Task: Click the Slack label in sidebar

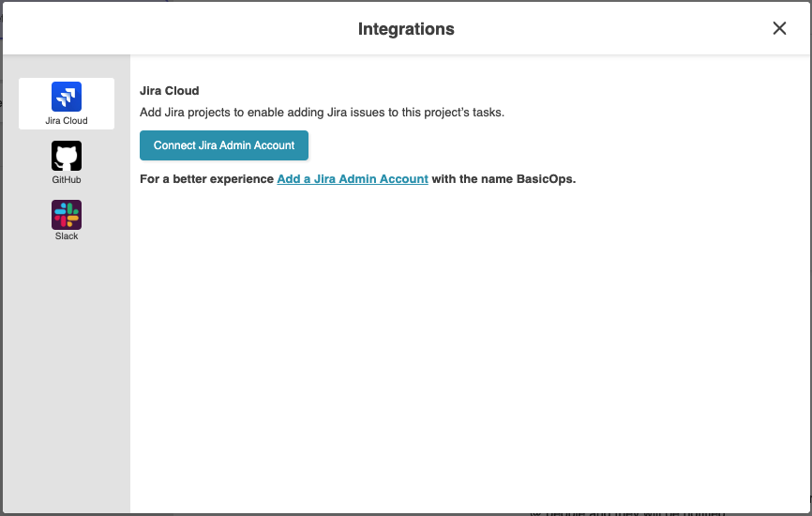Action: (67, 235)
